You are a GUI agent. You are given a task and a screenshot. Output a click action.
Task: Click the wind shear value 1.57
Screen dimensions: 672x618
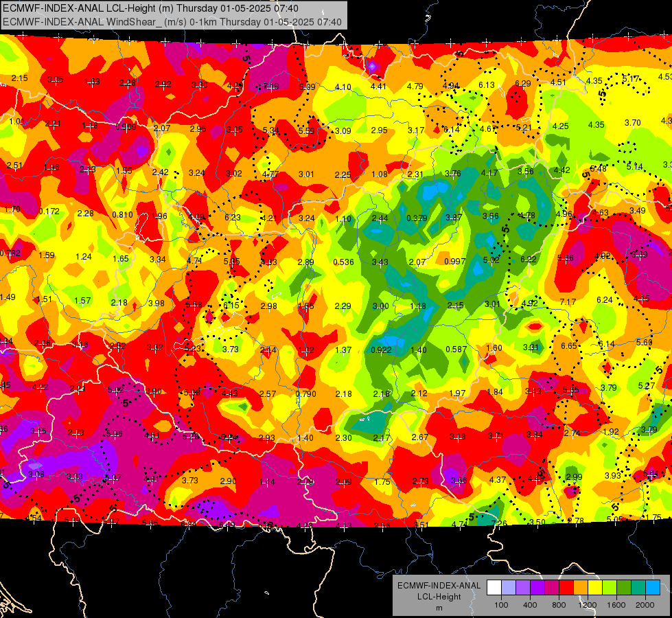click(83, 300)
